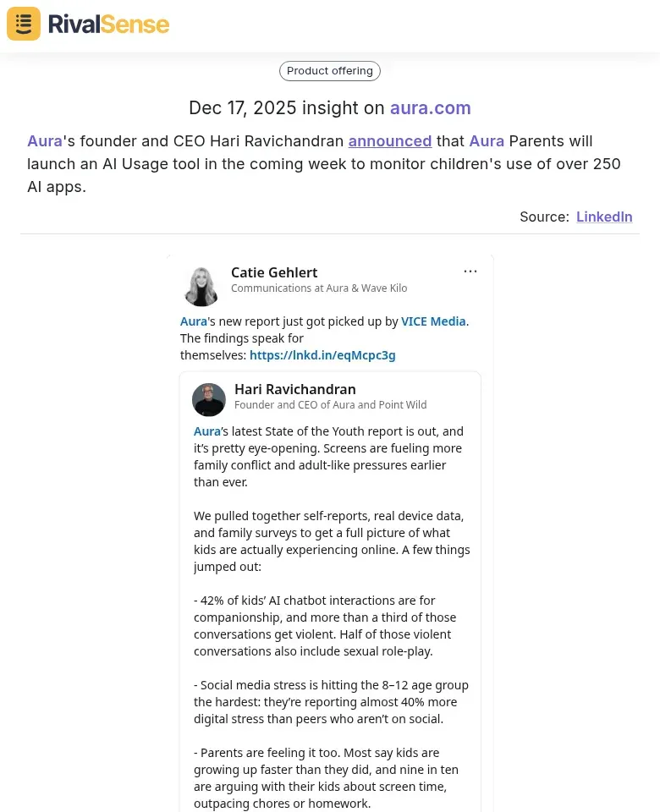Screen dimensions: 660x812
Task: Click the lnkd.in/eqMcpc3g shortened link
Action: tap(322, 354)
